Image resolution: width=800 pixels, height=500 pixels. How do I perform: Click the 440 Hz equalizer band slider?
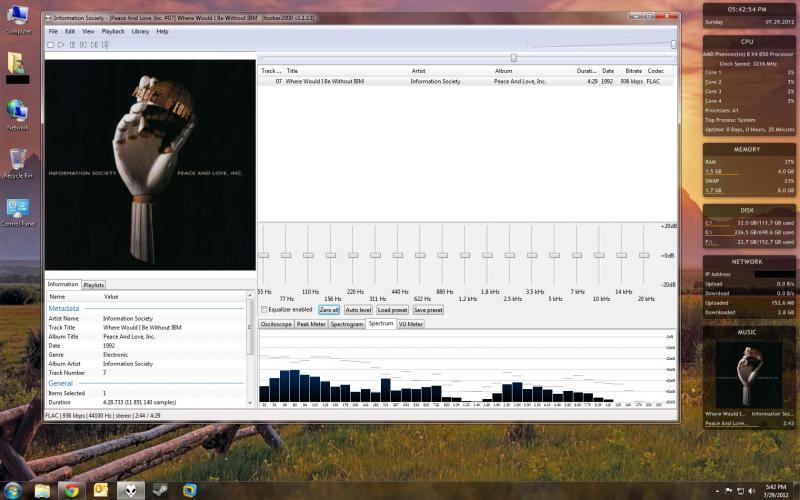tap(398, 255)
